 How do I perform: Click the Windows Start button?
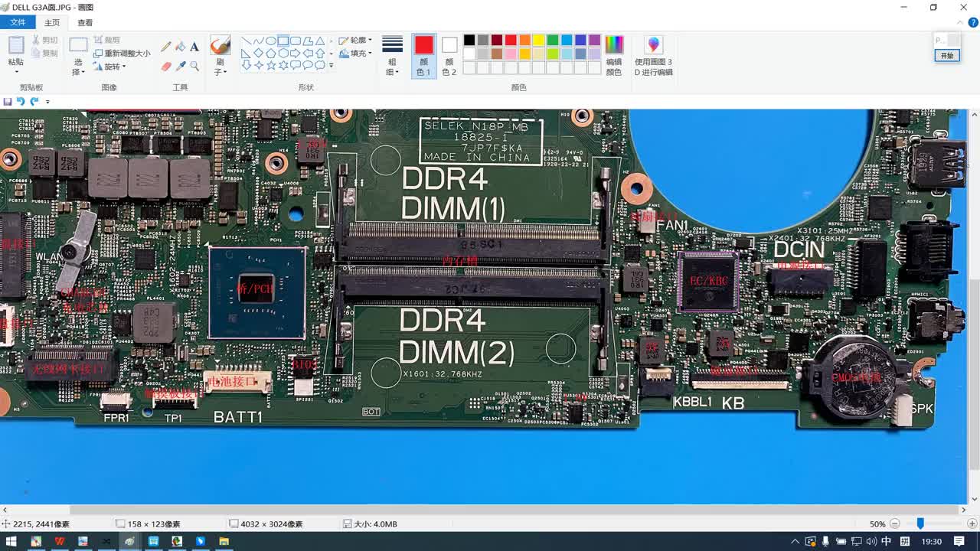11,541
